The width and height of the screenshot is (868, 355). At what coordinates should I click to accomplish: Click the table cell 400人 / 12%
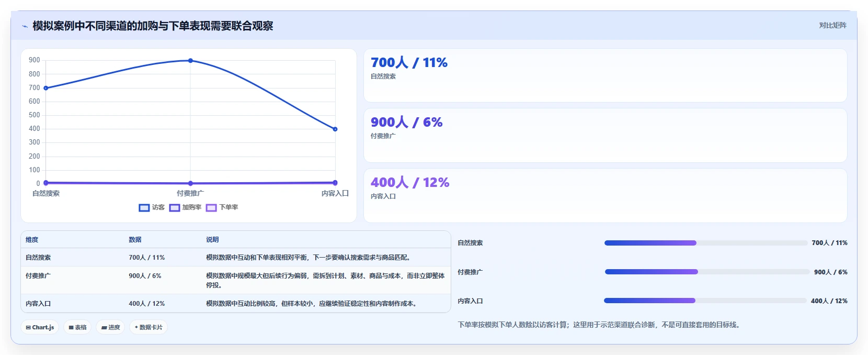point(147,304)
